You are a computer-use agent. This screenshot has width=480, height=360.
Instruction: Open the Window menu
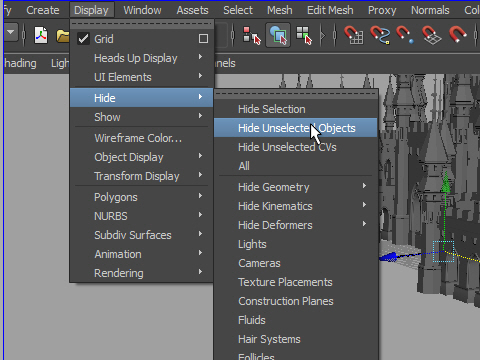pyautogui.click(x=142, y=10)
